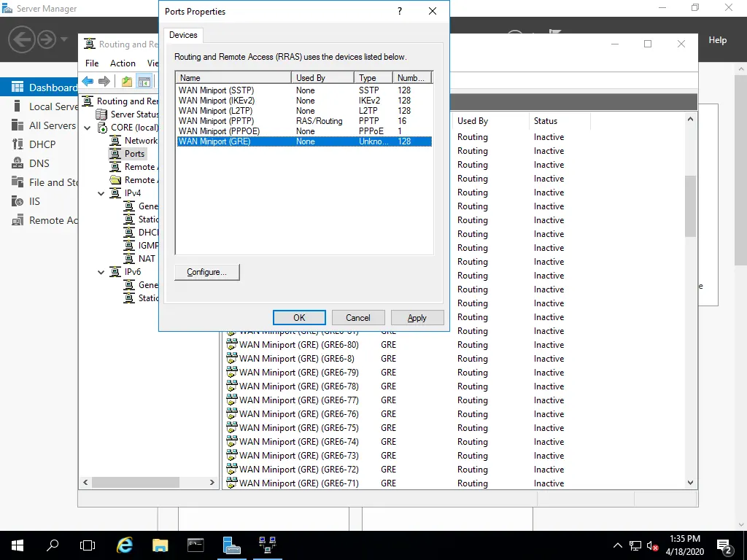Open File Explorer from the taskbar
Screen dimensions: 747x560
160,545
